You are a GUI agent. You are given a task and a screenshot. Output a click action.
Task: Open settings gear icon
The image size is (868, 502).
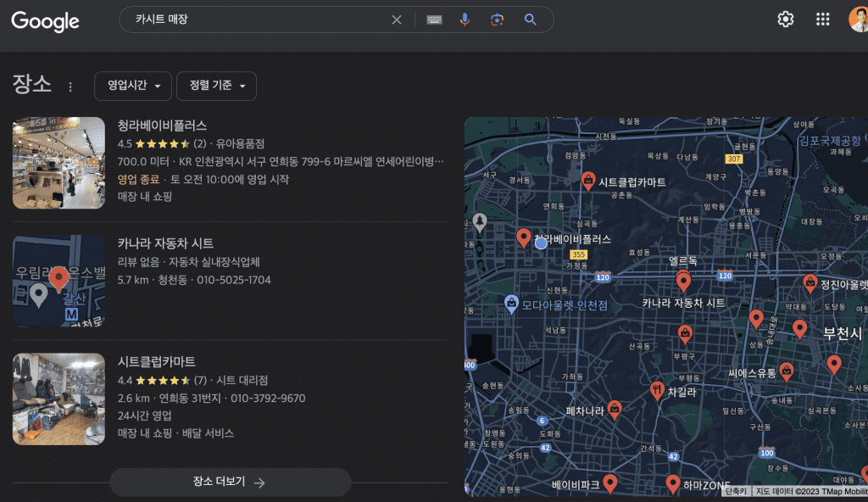tap(786, 20)
